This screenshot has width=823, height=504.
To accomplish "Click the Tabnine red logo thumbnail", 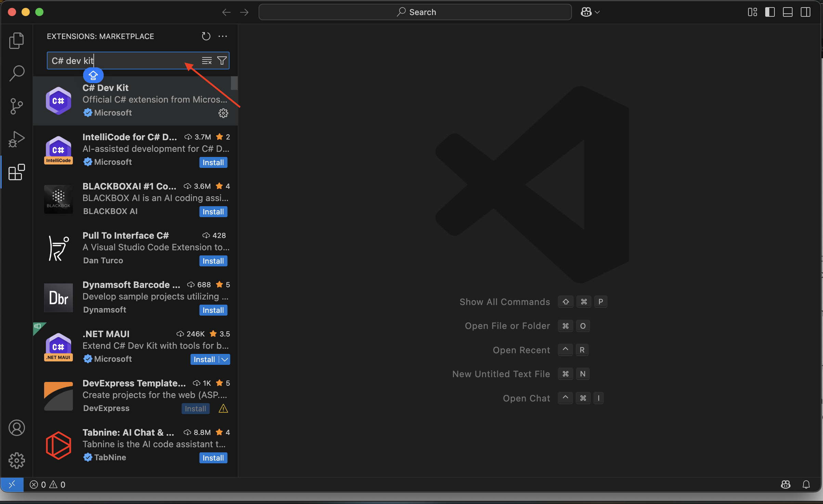I will click(x=58, y=446).
